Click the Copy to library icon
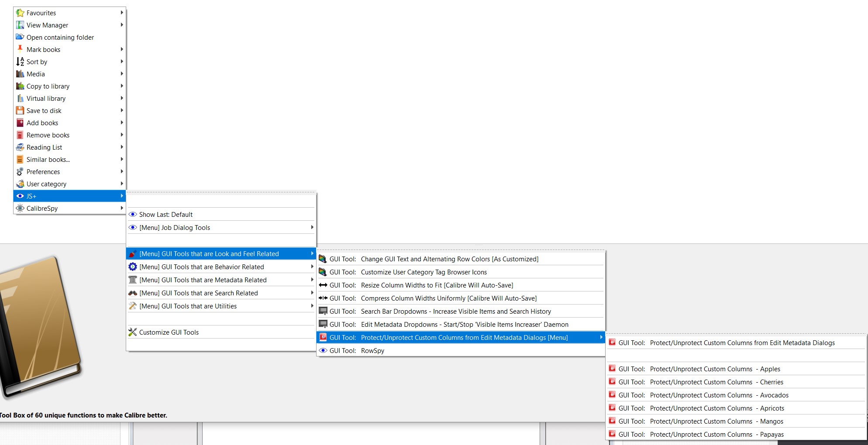This screenshot has width=868, height=445. coord(20,86)
